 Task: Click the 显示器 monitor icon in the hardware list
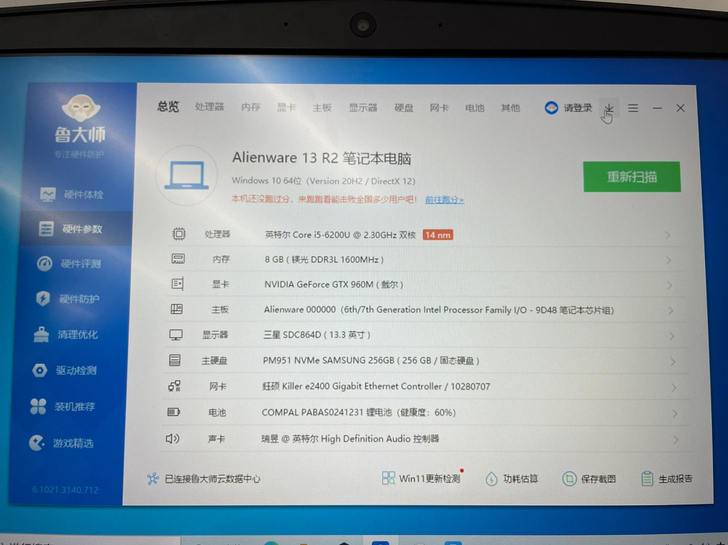(176, 334)
